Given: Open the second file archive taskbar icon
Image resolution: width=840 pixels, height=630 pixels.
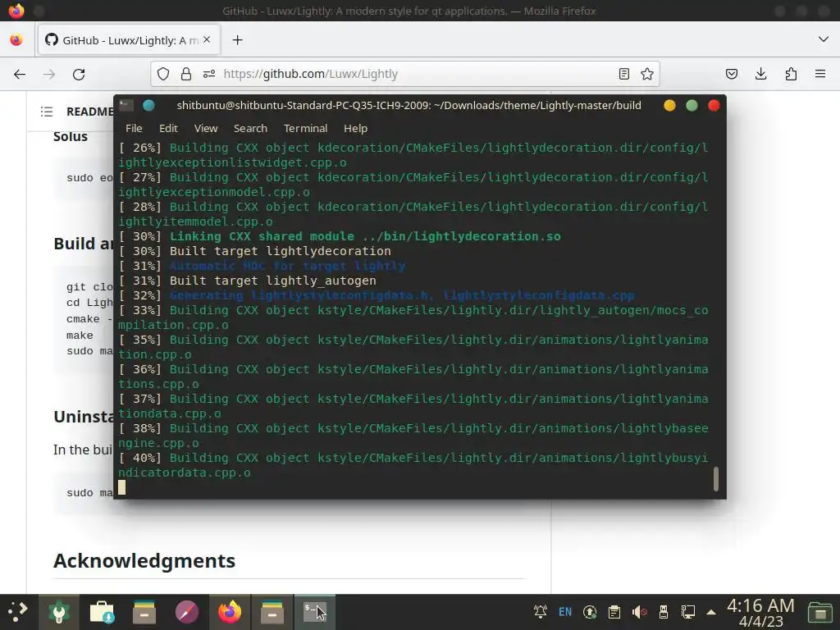Looking at the screenshot, I should (x=272, y=612).
